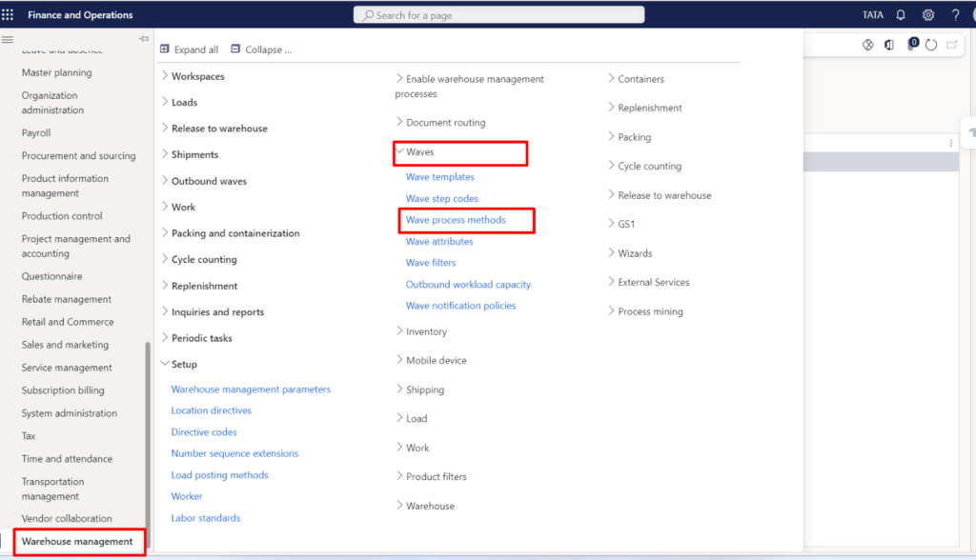Click the refresh page icon
This screenshot has width=976, height=560.
coord(931,44)
